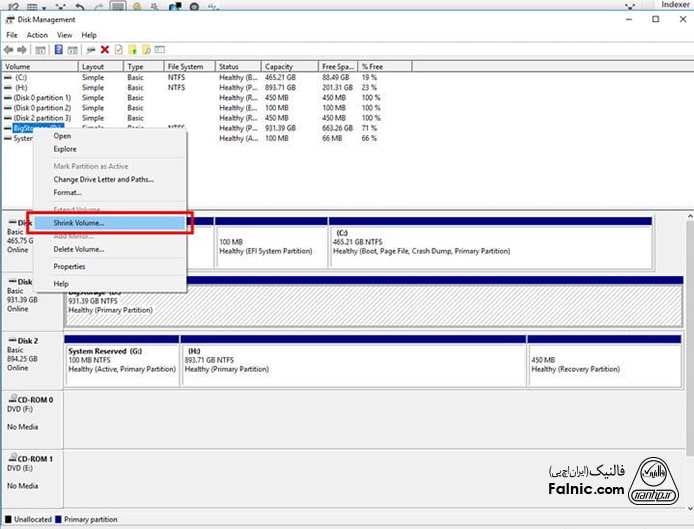Click Properties in the context menu

69,267
